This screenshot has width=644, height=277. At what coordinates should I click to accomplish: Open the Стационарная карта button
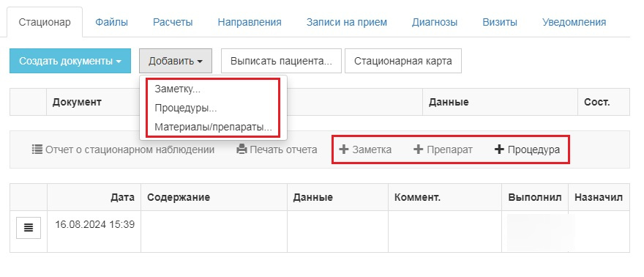tap(403, 61)
